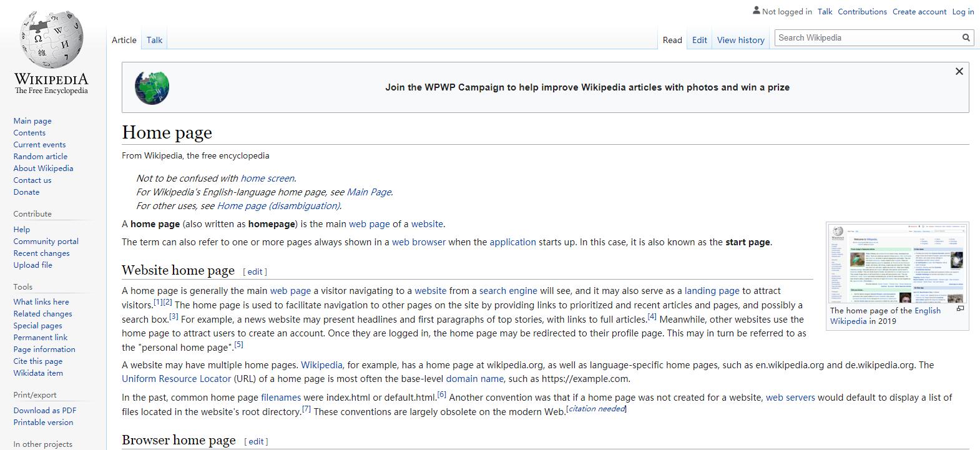Screen dimensions: 980x450
Task: Follow the Home page (disambiguation) link
Action: (278, 206)
